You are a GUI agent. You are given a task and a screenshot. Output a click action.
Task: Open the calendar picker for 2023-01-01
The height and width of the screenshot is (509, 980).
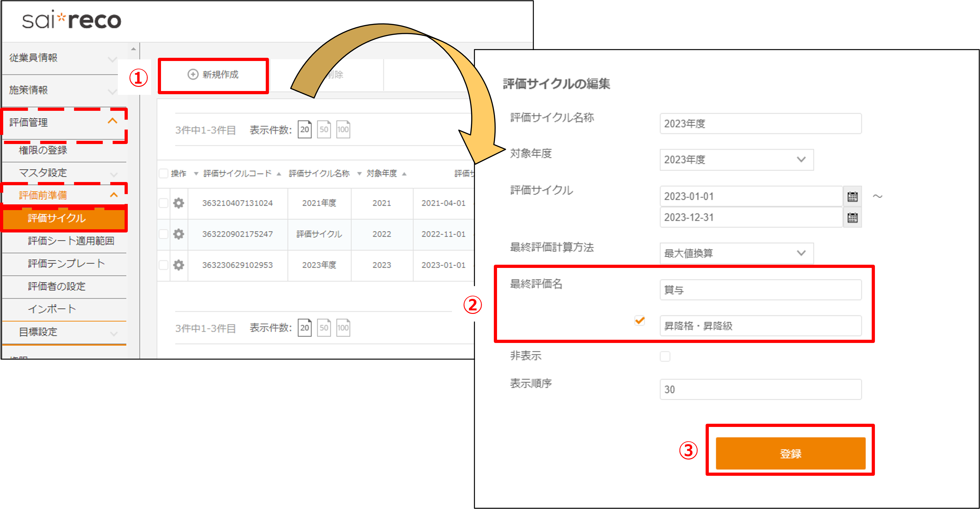tap(853, 196)
